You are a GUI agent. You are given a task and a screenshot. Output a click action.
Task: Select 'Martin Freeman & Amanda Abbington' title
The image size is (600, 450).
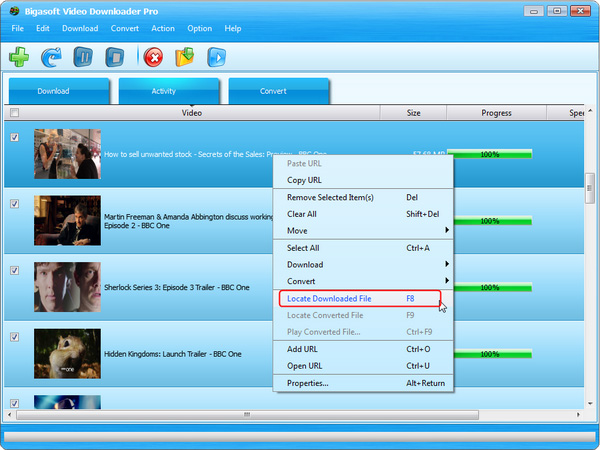point(189,221)
